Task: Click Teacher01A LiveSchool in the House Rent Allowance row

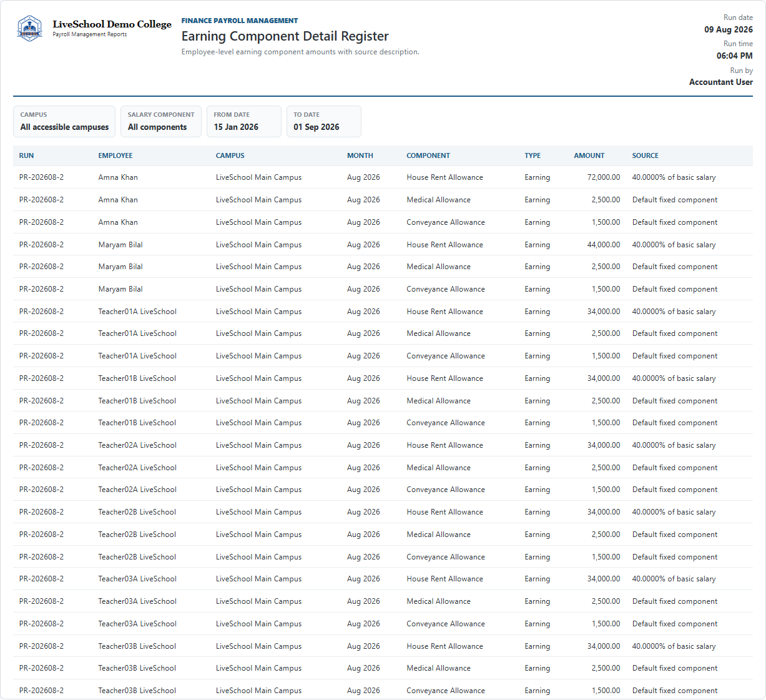Action: (137, 312)
